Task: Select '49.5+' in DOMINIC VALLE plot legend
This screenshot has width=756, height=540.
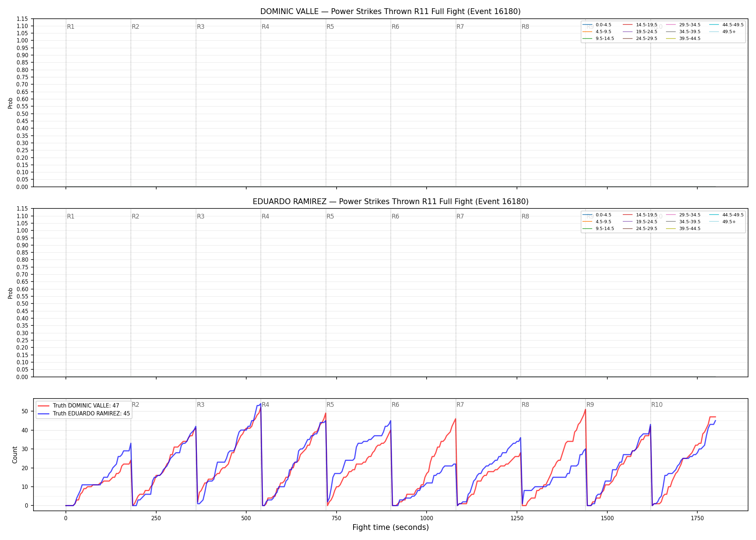Action: (729, 32)
